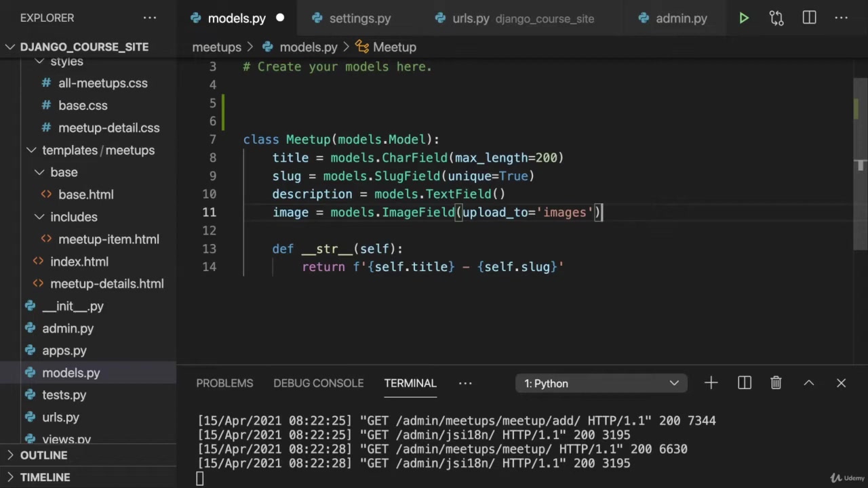
Task: Split the terminal panel
Action: [745, 383]
